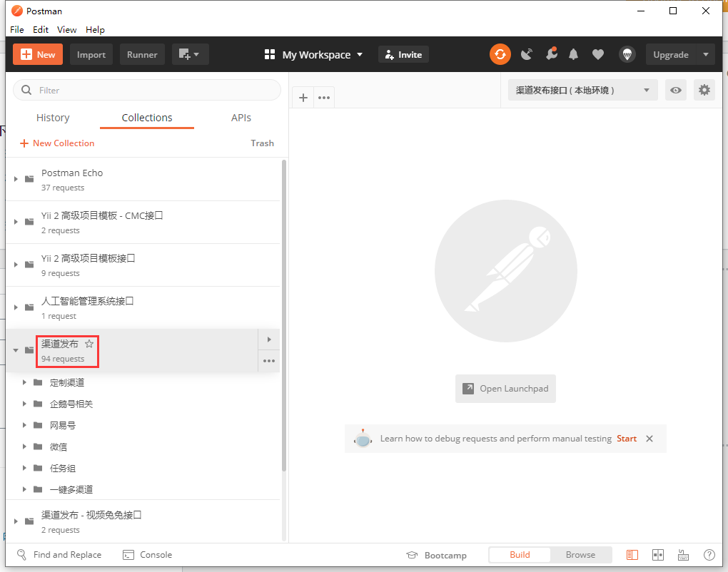Select the Collections tab
Image resolution: width=728 pixels, height=572 pixels.
point(147,118)
